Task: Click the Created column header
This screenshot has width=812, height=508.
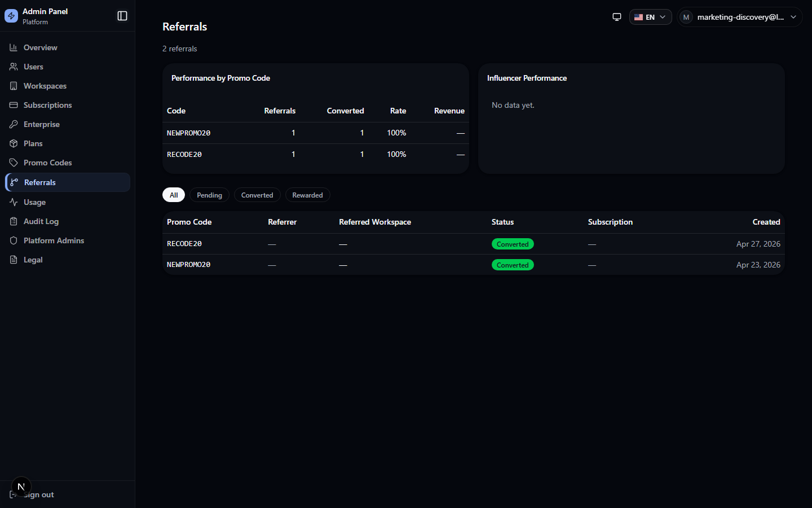Action: tap(766, 222)
